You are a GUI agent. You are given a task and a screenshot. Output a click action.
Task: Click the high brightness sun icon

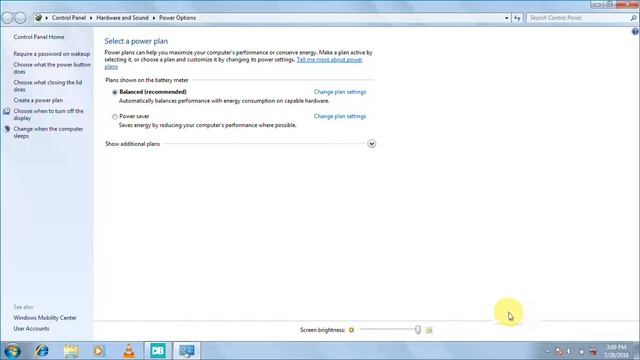429,330
